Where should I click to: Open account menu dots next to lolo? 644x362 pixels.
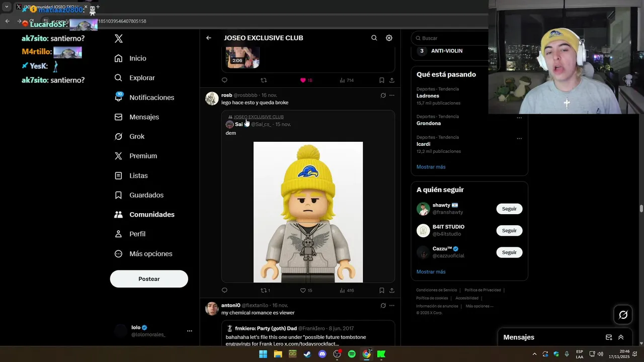pyautogui.click(x=190, y=331)
